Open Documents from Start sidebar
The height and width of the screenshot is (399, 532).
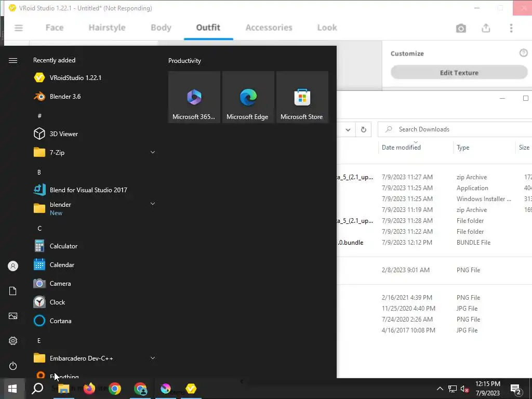tap(13, 291)
